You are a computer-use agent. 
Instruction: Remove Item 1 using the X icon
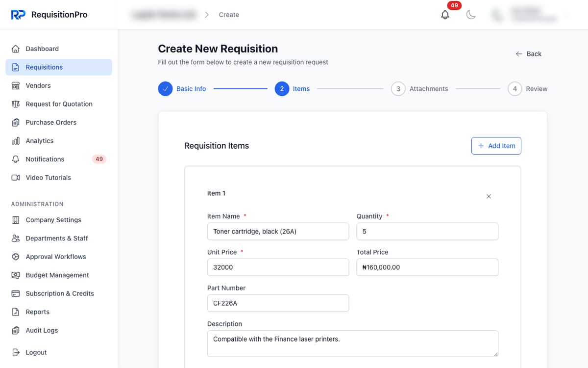point(489,197)
